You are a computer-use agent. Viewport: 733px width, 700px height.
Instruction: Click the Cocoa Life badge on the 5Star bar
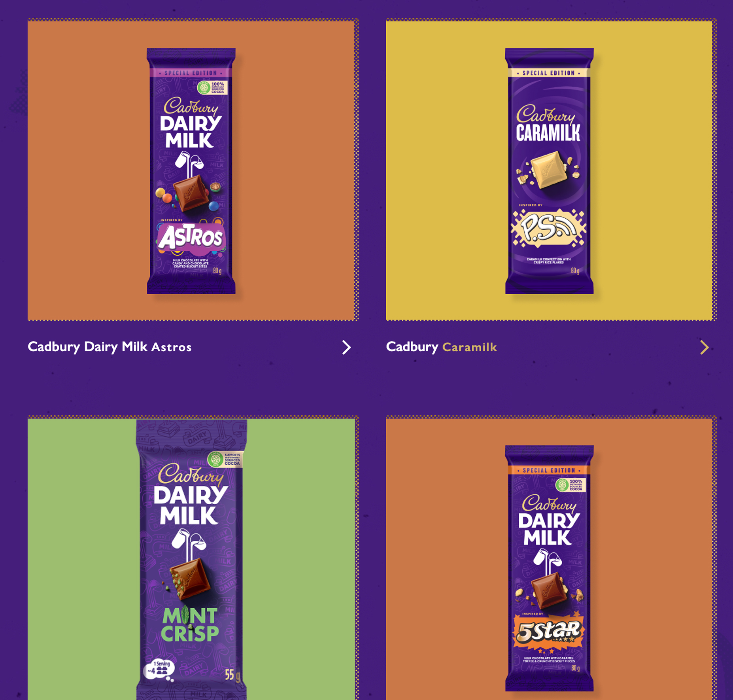571,485
